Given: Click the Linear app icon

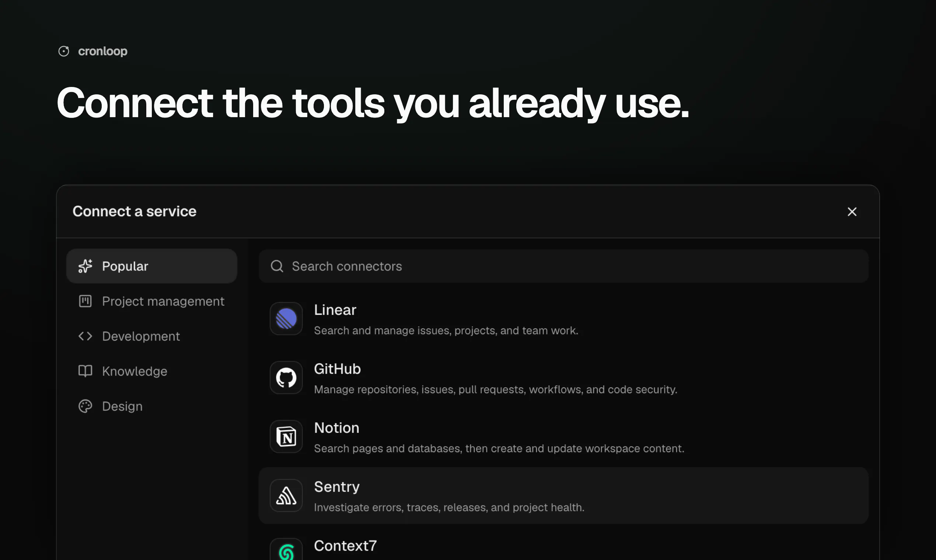Looking at the screenshot, I should [286, 318].
